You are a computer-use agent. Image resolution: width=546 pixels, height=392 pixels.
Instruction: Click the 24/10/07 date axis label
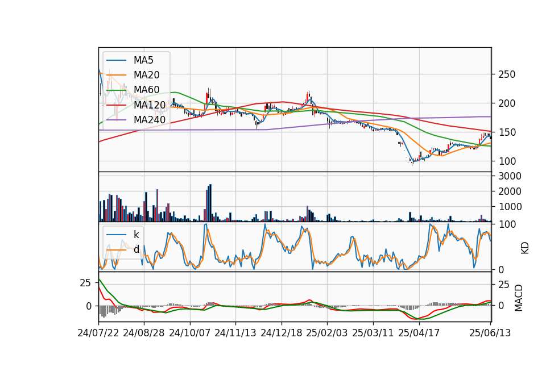point(190,333)
